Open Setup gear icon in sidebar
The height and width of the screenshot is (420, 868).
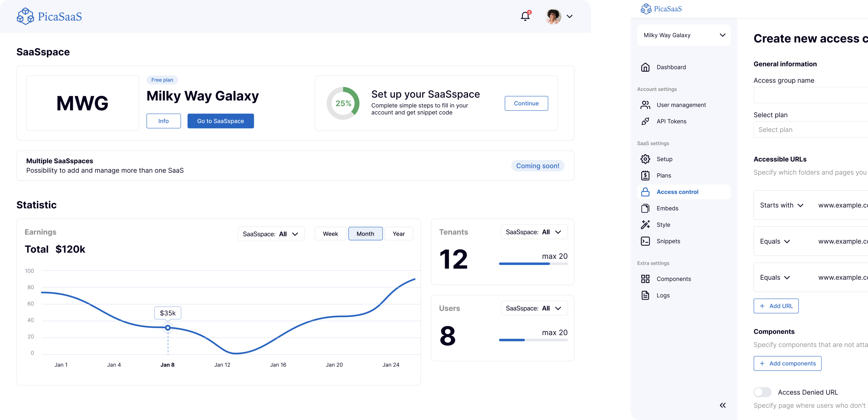point(645,159)
